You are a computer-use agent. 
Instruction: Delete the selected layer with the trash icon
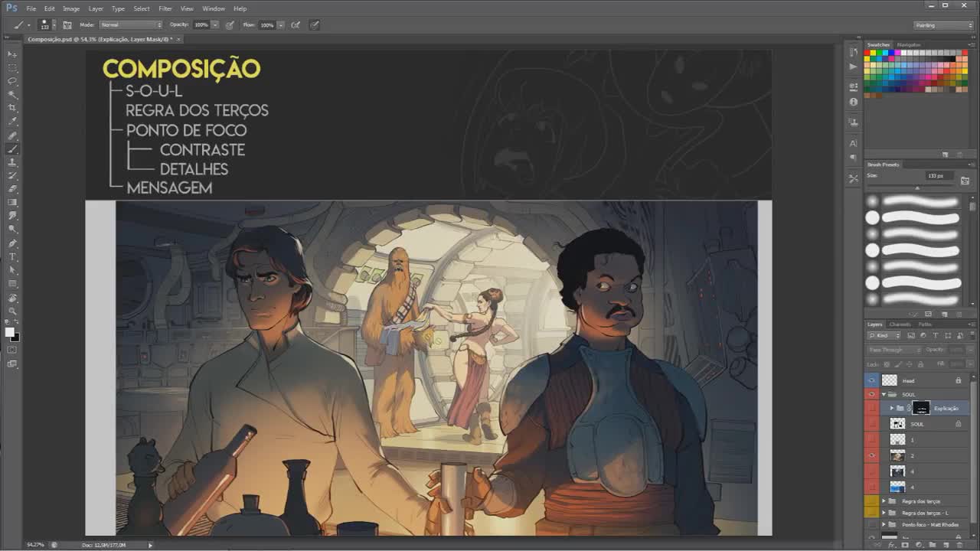click(x=959, y=545)
